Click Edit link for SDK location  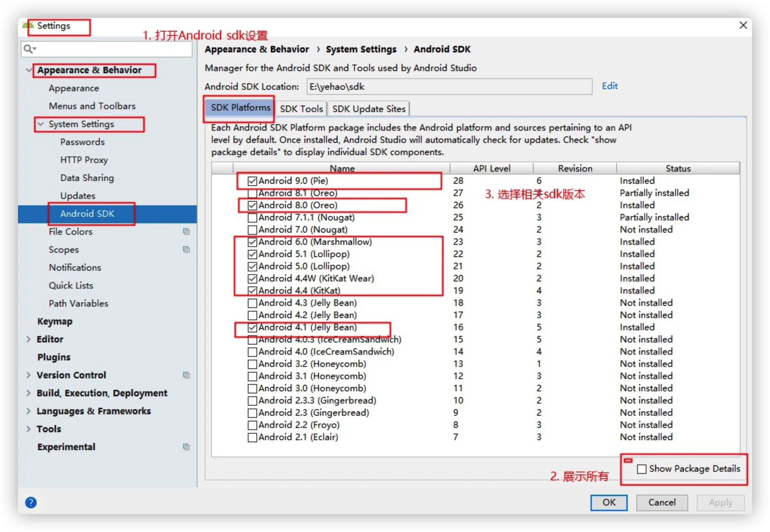[609, 86]
